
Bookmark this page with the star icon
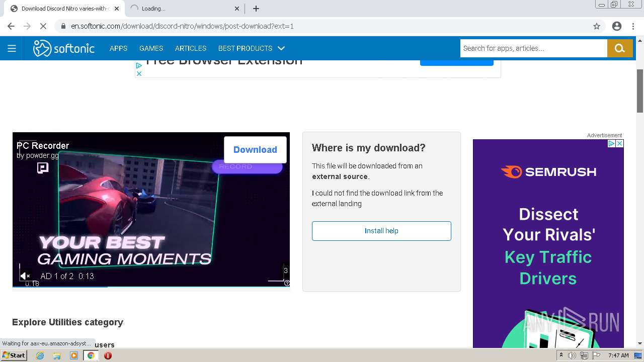[x=597, y=26]
